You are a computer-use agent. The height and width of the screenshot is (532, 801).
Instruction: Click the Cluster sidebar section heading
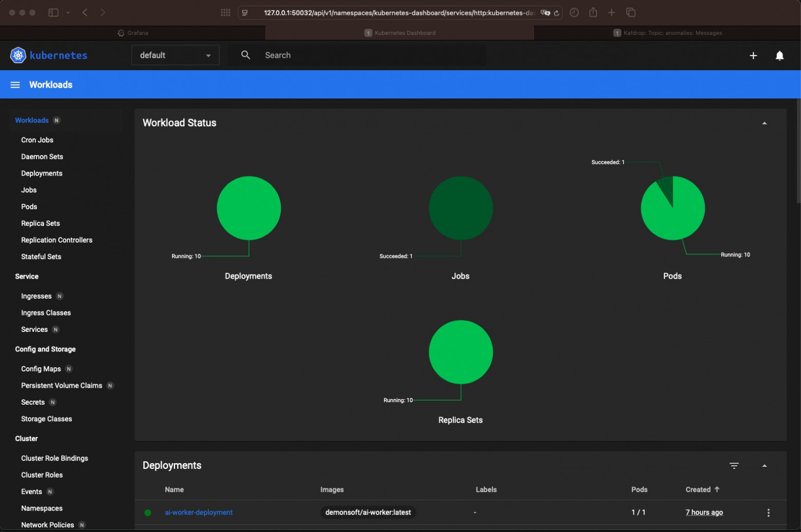point(26,439)
